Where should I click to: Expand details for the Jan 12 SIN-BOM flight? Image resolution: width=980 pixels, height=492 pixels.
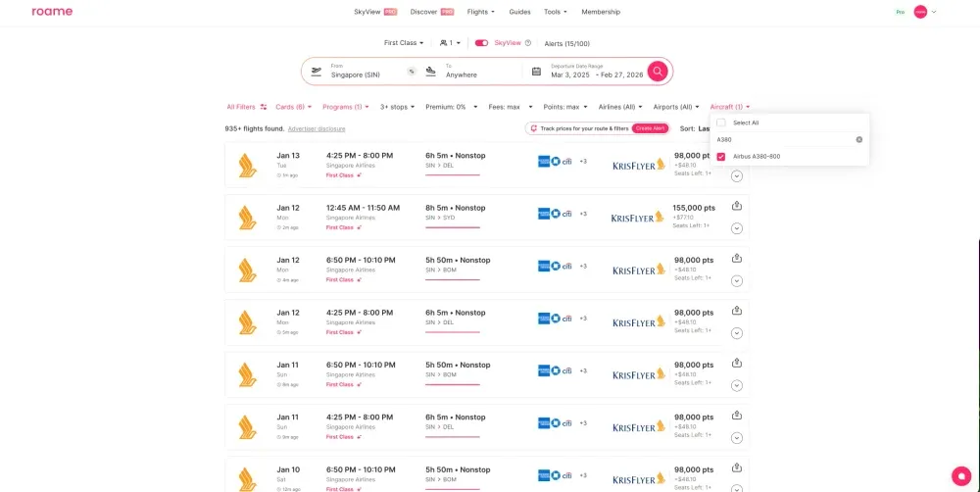pos(737,280)
